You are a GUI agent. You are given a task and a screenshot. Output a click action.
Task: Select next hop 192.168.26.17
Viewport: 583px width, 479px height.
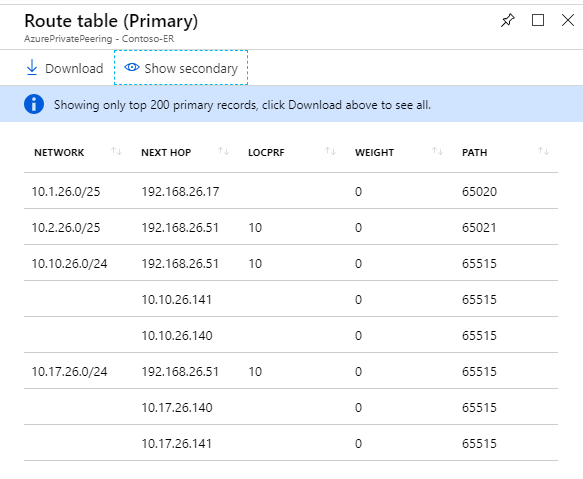tap(180, 192)
